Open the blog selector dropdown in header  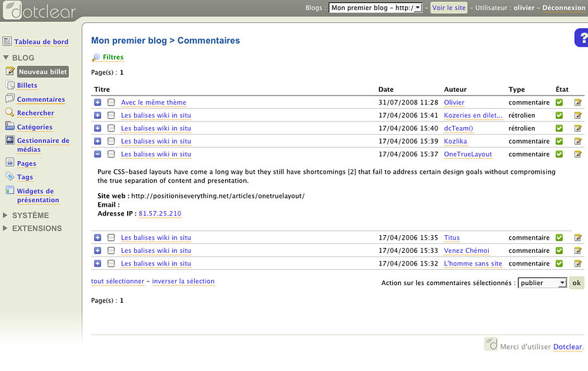[376, 8]
